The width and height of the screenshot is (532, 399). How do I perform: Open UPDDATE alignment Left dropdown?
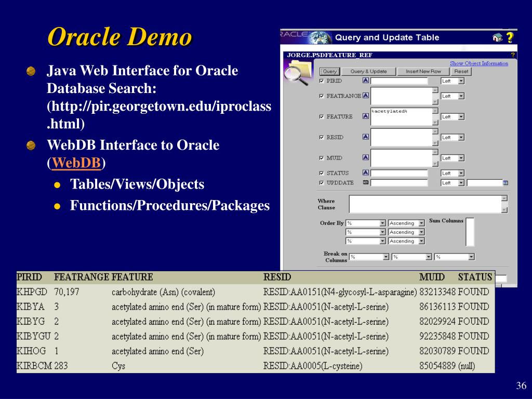(453, 183)
